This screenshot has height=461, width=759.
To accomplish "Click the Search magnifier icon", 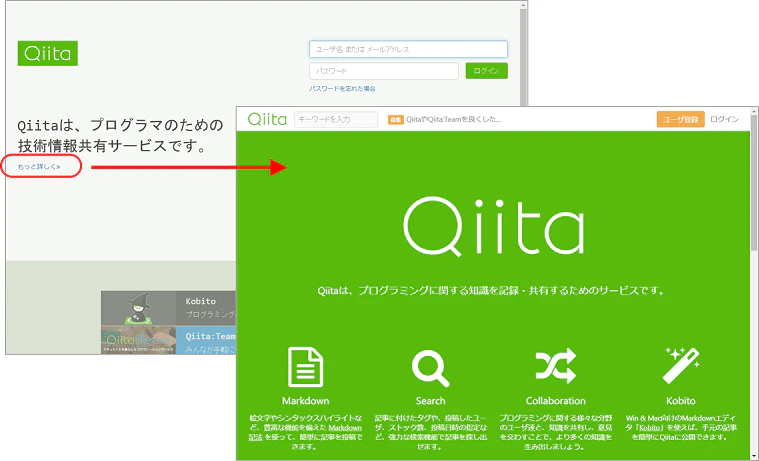I will tap(430, 368).
